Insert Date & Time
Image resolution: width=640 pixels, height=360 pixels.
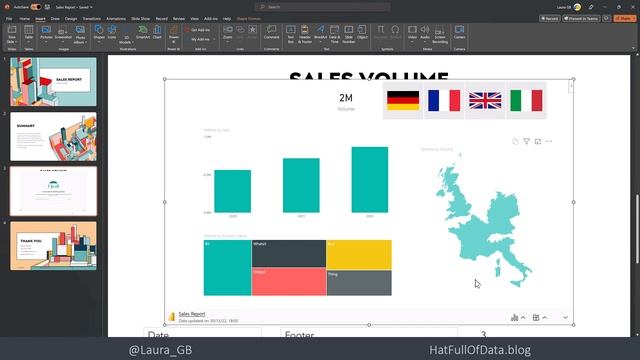pos(334,34)
